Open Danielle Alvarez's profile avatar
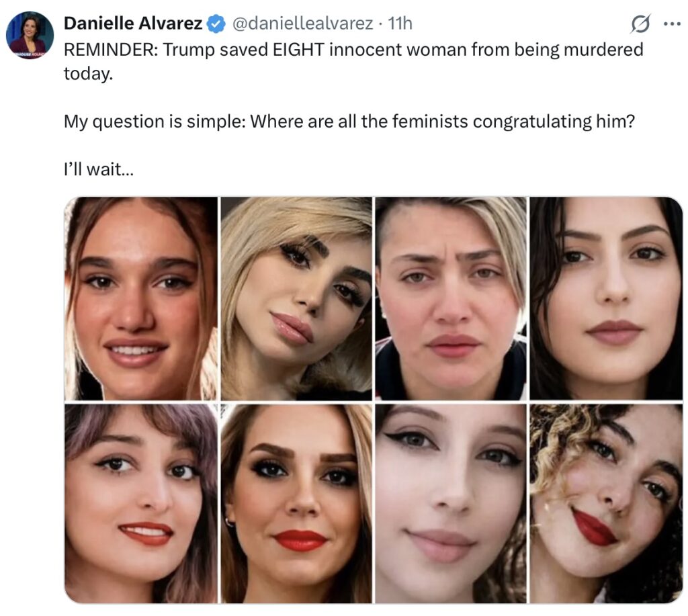 click(30, 35)
